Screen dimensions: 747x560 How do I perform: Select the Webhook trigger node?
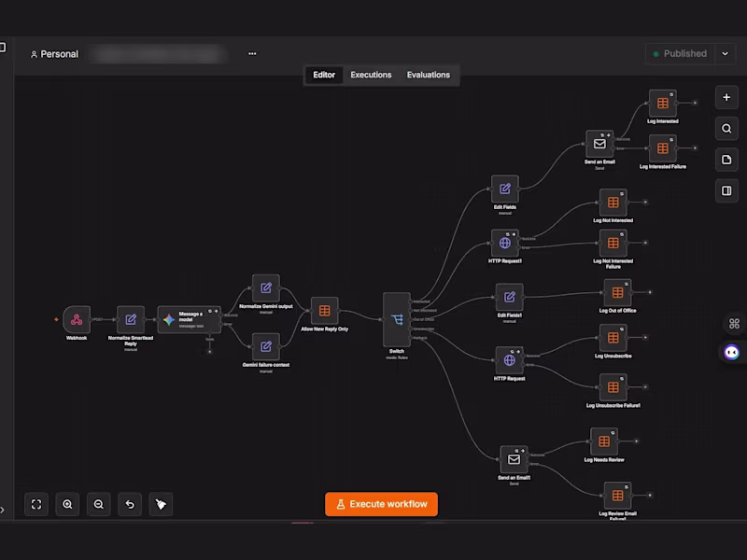[x=77, y=319]
